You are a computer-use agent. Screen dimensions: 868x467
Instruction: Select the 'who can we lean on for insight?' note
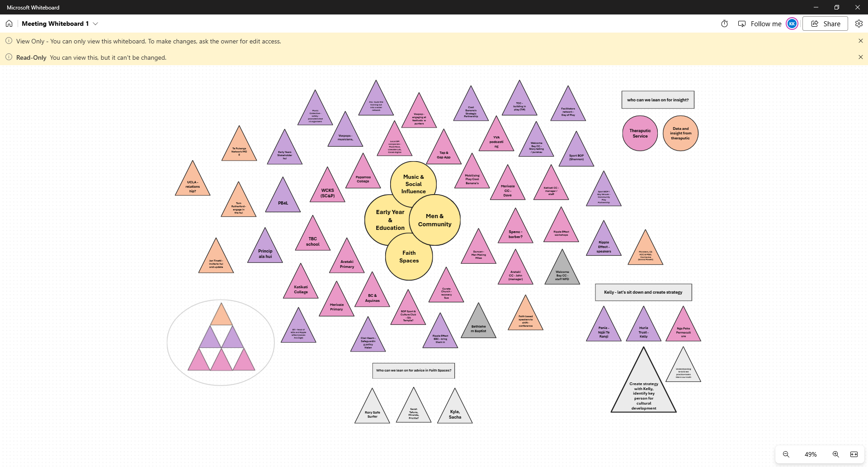tap(658, 100)
